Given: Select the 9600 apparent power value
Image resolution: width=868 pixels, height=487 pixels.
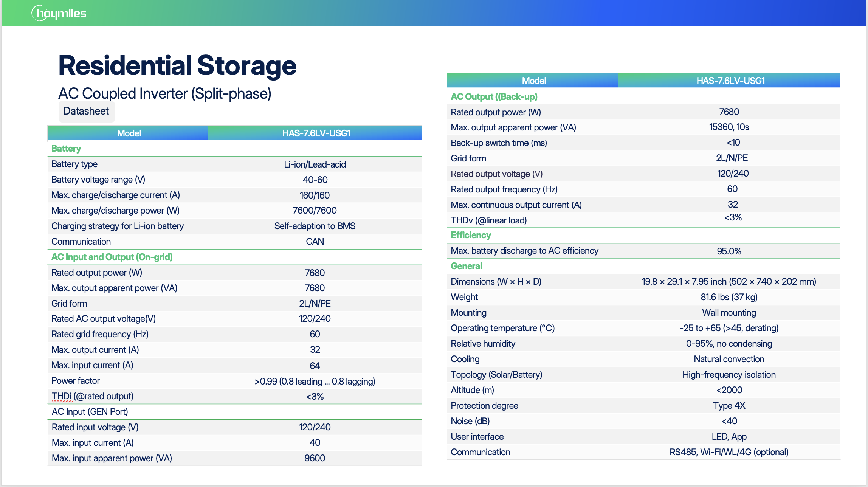Looking at the screenshot, I should 315,458.
